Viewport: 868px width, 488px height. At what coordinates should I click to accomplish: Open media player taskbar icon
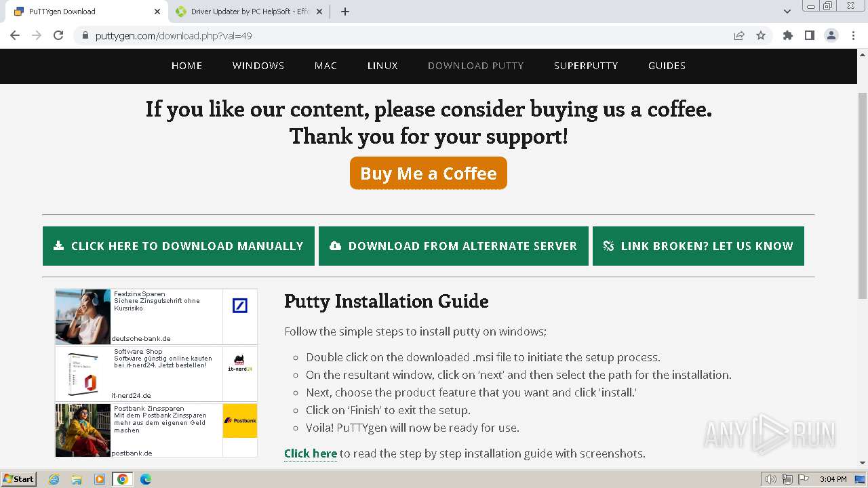coord(100,479)
